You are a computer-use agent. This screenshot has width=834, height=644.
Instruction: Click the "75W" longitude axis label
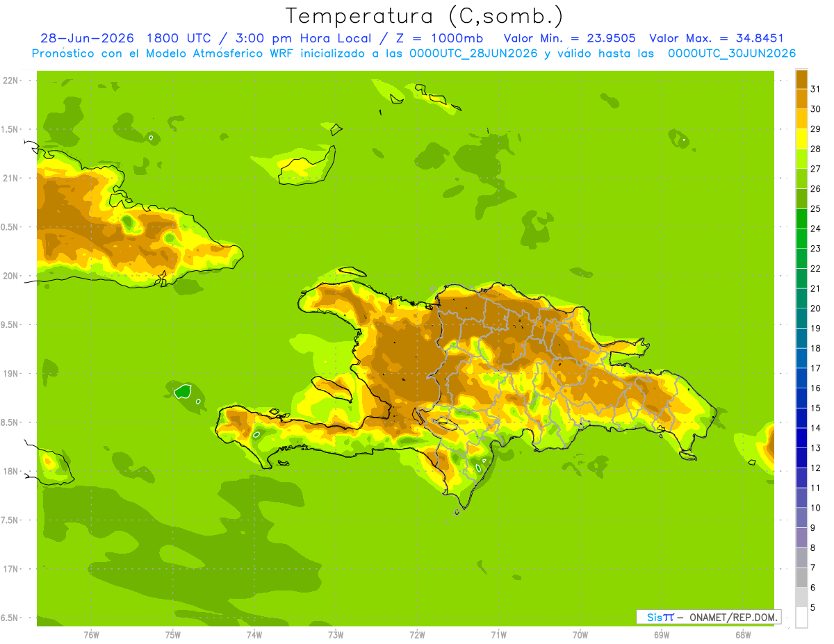click(x=173, y=635)
